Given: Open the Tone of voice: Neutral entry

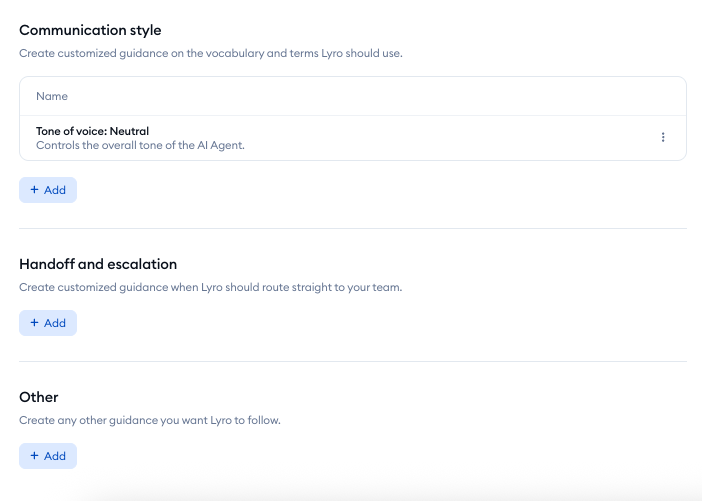Looking at the screenshot, I should click(92, 131).
